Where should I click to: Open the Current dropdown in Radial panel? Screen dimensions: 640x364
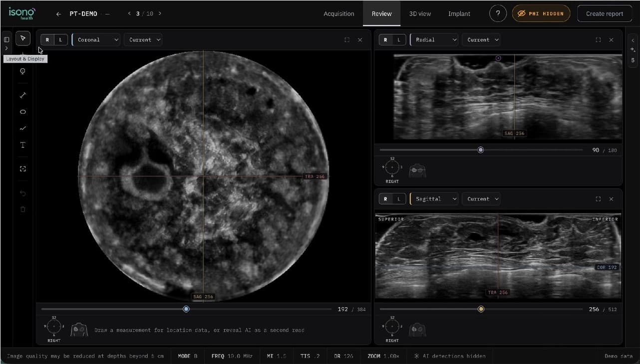click(x=481, y=40)
